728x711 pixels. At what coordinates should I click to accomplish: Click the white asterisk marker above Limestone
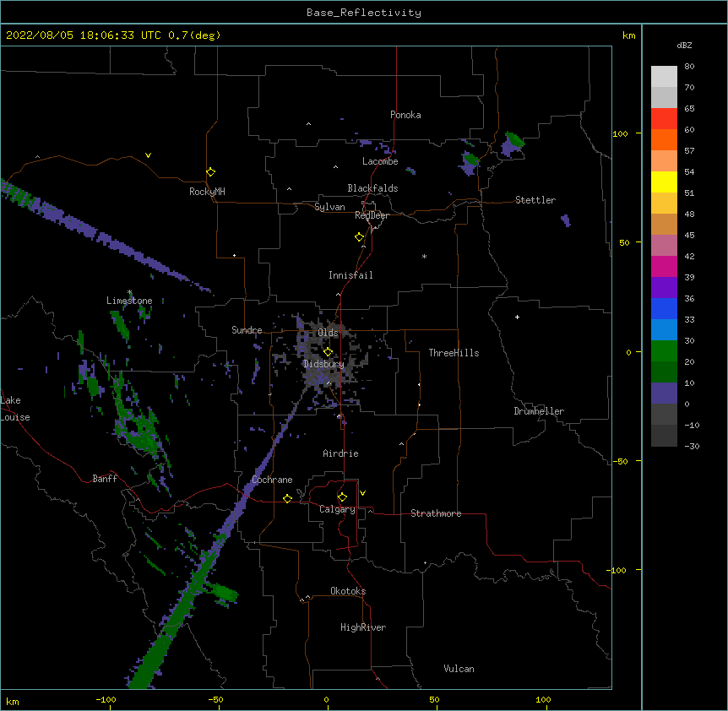[130, 292]
